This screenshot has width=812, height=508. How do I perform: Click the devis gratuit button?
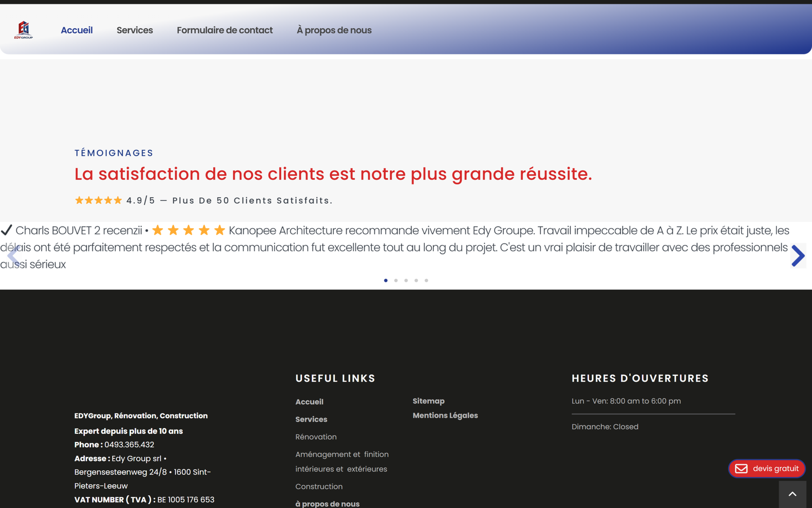766,468
